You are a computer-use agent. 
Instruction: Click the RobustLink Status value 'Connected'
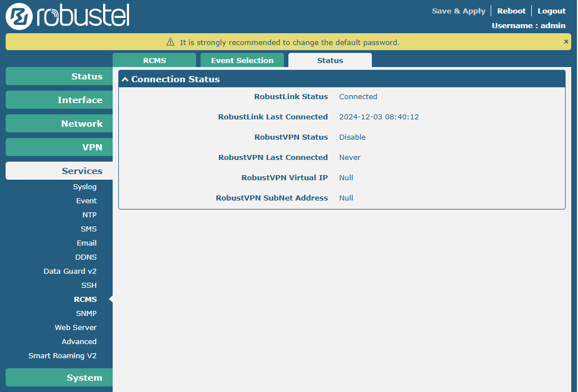click(x=358, y=96)
